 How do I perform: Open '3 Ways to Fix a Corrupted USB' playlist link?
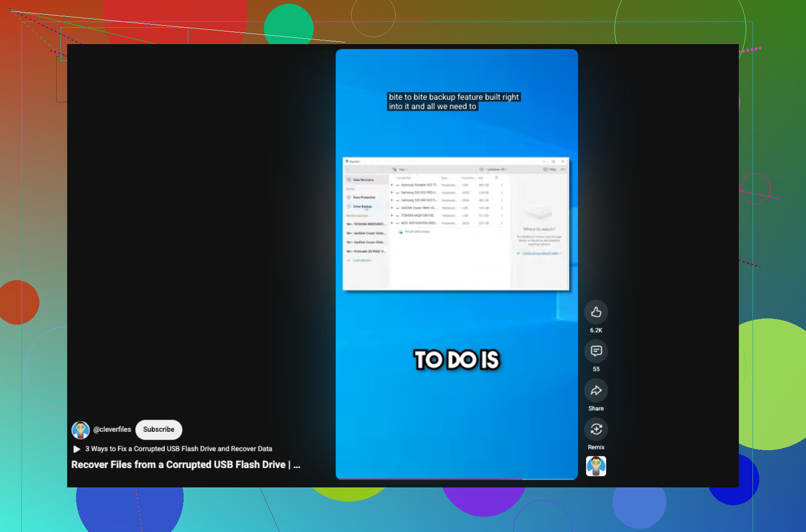pyautogui.click(x=179, y=449)
